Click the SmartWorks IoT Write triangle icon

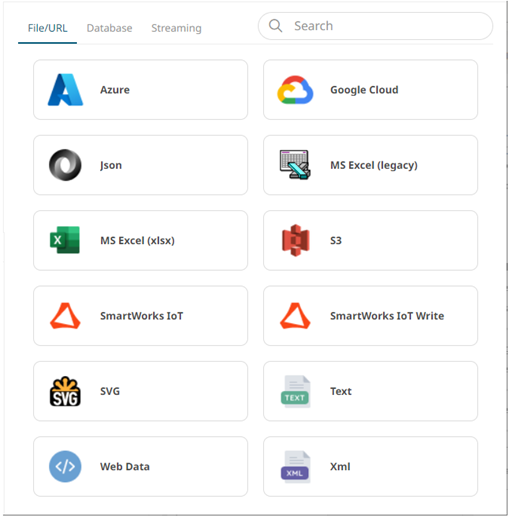tap(295, 316)
